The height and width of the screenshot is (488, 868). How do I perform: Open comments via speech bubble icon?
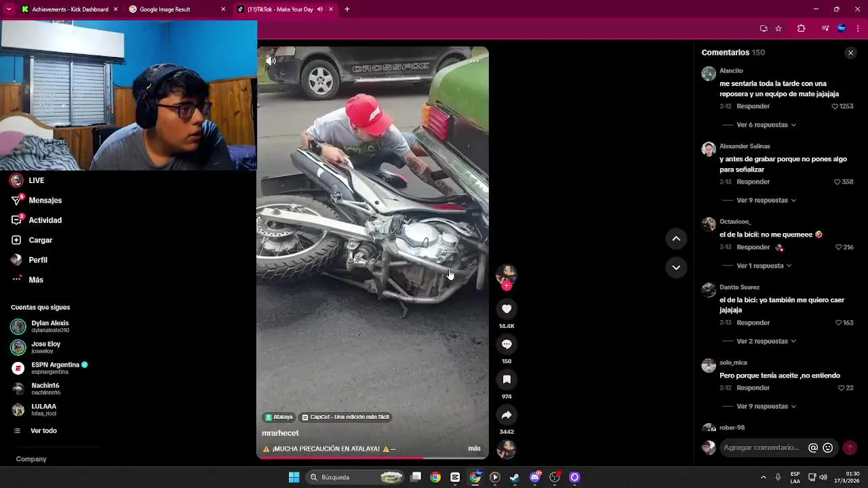click(507, 344)
